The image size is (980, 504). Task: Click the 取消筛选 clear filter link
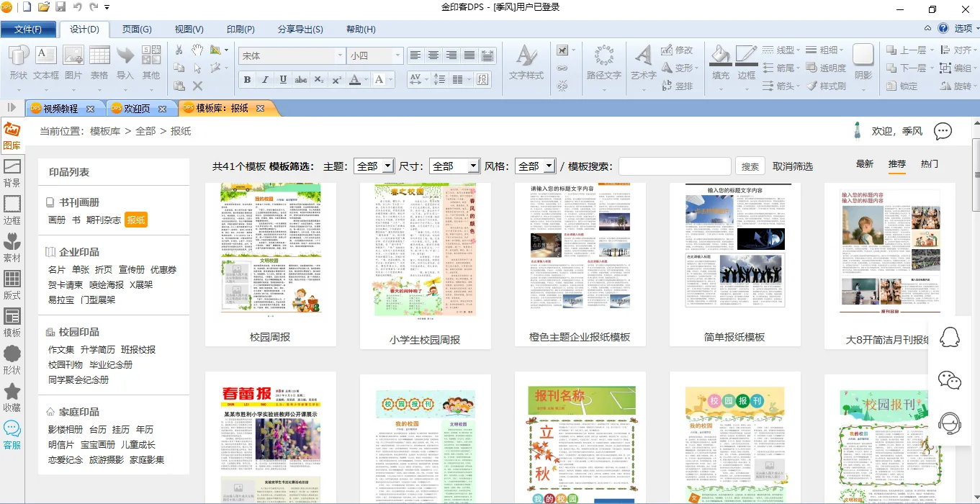[x=792, y=166]
